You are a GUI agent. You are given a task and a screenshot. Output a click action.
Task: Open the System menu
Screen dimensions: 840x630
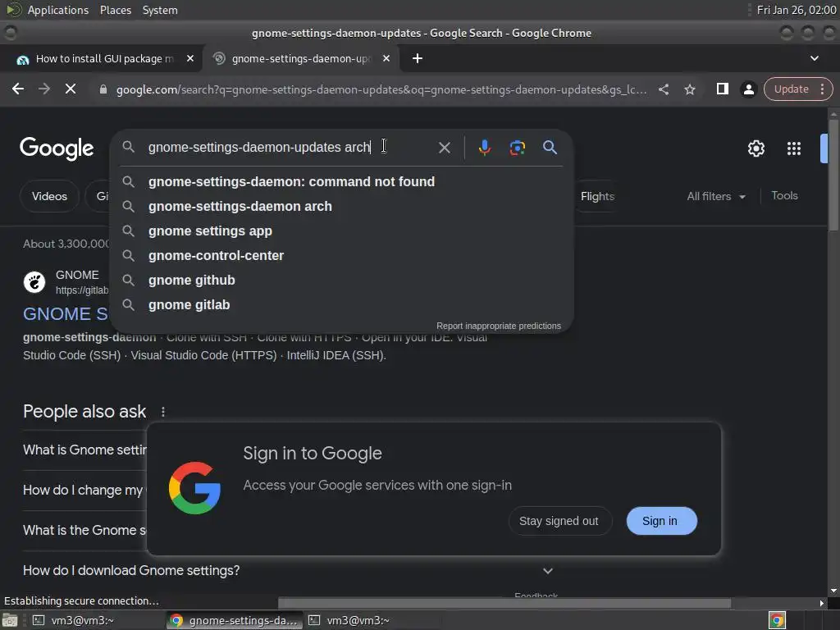pos(160,10)
